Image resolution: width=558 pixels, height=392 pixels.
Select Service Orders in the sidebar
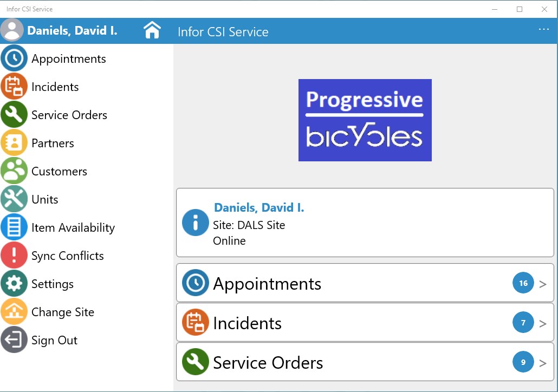click(69, 115)
